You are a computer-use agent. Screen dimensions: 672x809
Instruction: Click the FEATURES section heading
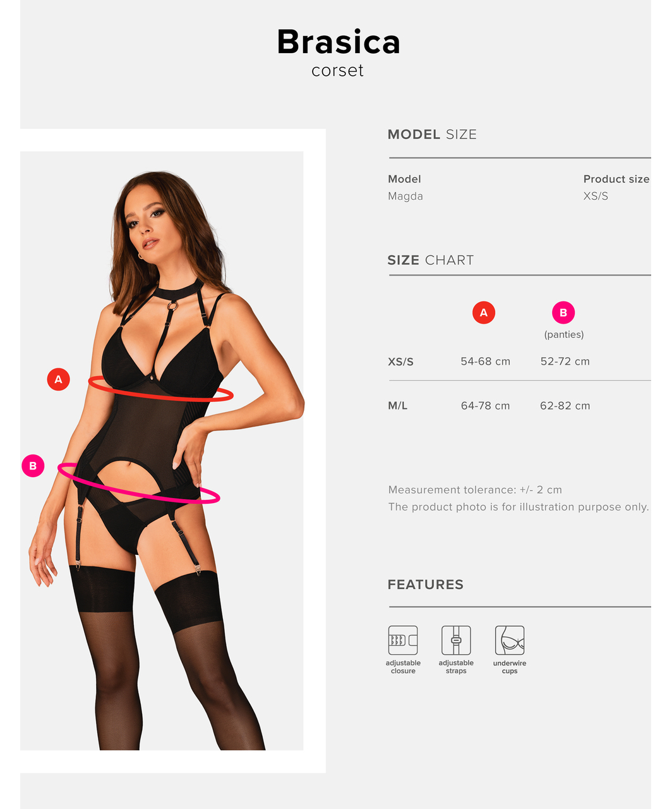(x=425, y=585)
